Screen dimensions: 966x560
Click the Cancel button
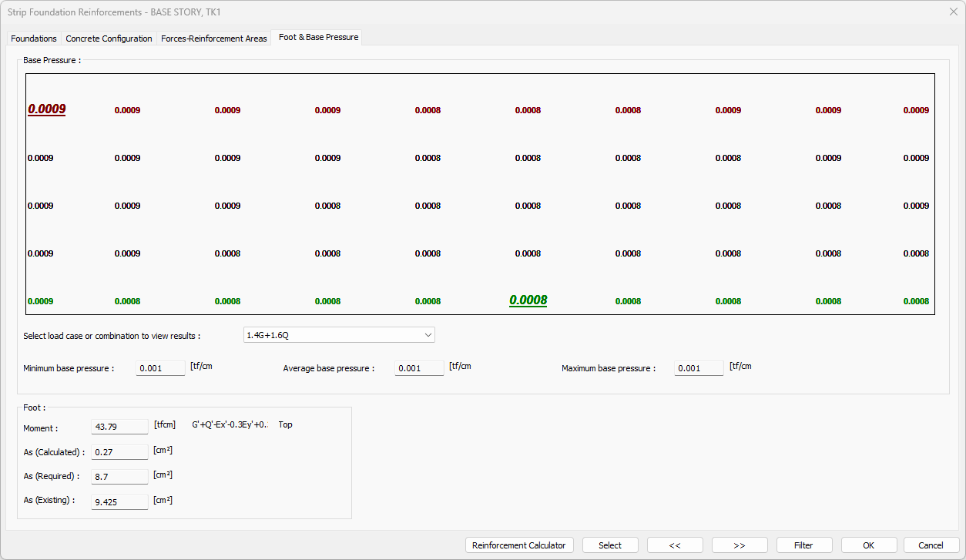click(x=931, y=545)
